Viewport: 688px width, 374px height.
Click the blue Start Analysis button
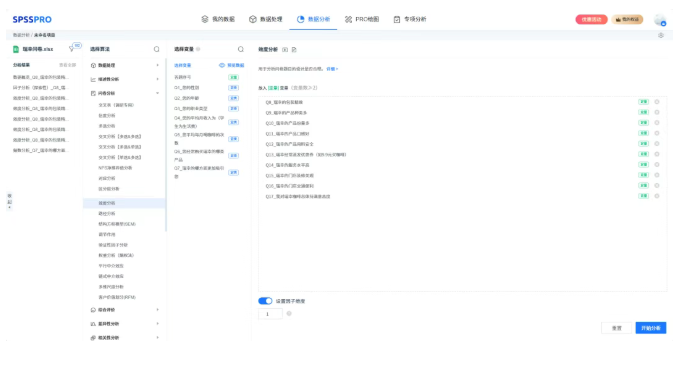pos(651,328)
